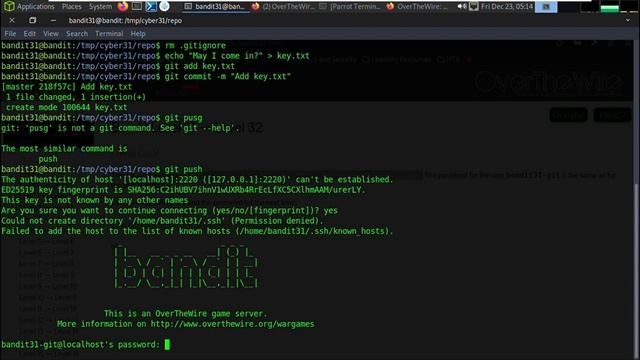This screenshot has width=640, height=360.
Task: Open the Edit menu in the terminal
Action: click(29, 33)
